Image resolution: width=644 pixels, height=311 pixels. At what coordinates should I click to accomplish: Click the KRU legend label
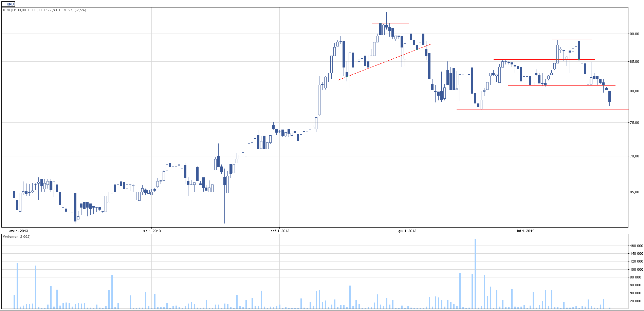point(8,4)
